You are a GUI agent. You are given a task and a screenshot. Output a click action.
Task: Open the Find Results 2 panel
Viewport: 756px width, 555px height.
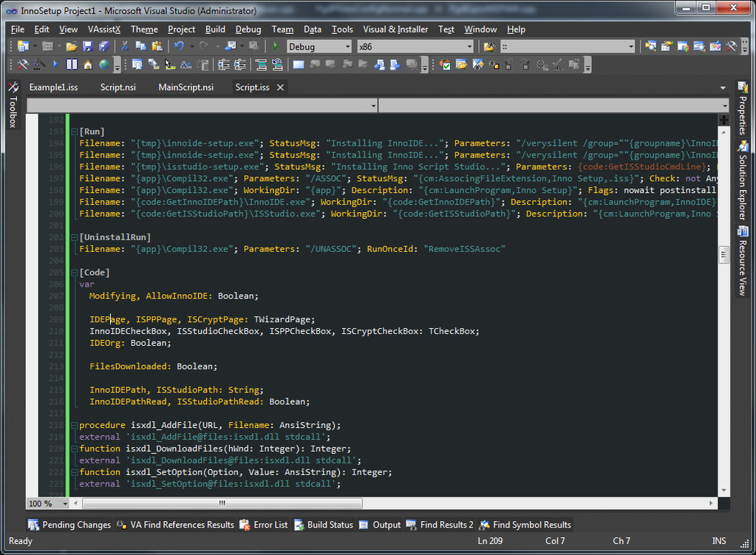(440, 525)
